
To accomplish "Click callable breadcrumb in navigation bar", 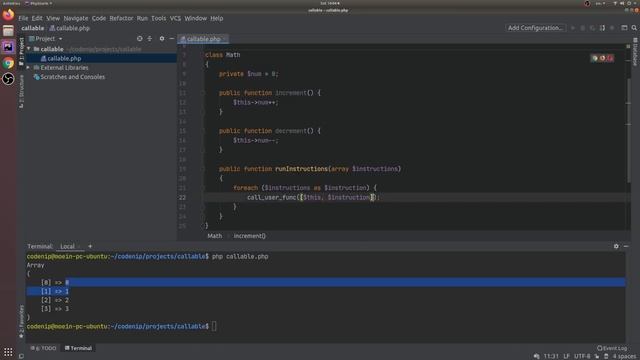I will click(33, 28).
